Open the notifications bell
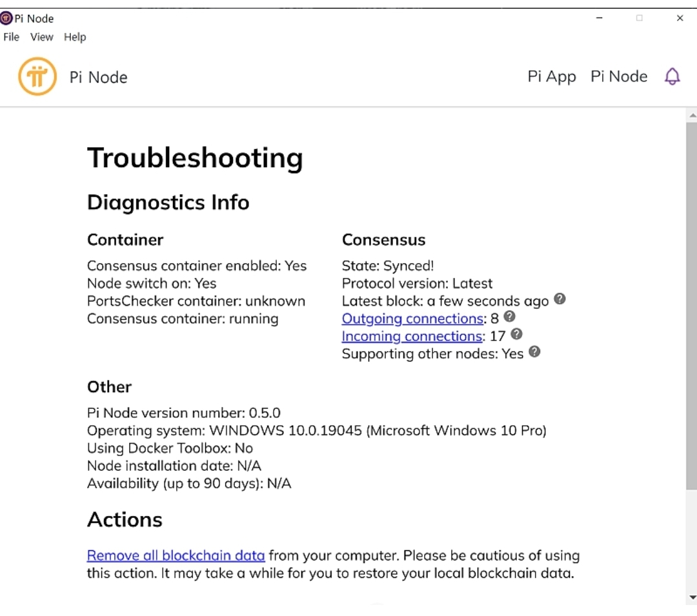 672,77
